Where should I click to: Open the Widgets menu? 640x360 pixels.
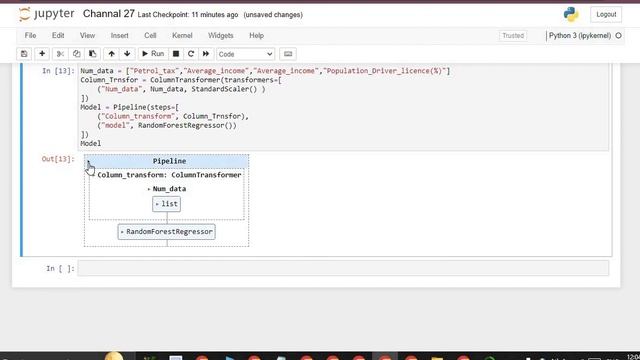(x=220, y=36)
